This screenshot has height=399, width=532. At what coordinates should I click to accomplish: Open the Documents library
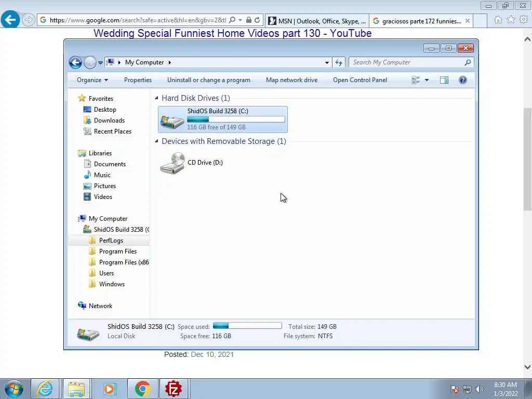click(x=110, y=164)
